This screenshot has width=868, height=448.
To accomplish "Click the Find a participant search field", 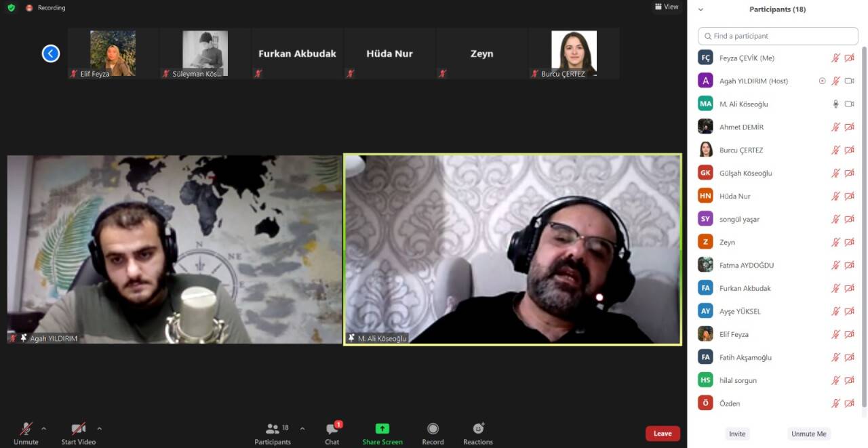I will [778, 36].
